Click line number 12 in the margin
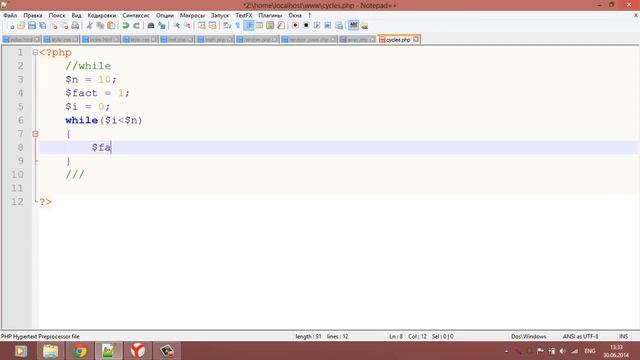640x360 pixels. point(17,202)
